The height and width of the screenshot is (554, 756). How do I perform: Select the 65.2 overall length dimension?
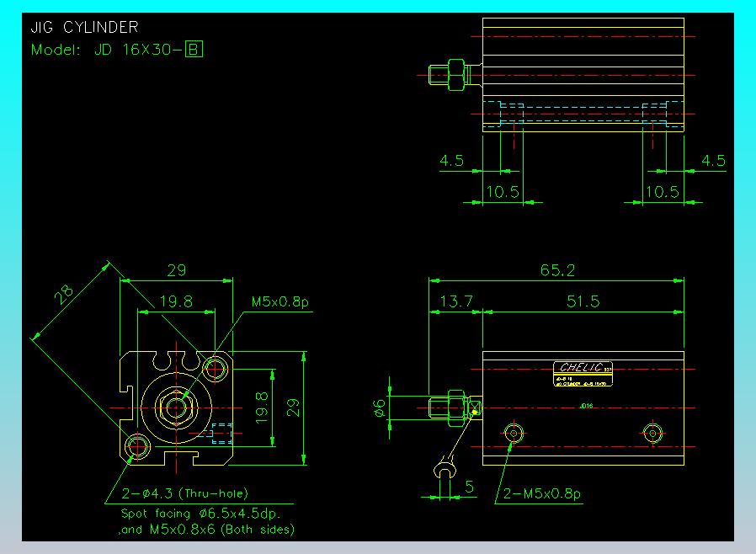[557, 270]
